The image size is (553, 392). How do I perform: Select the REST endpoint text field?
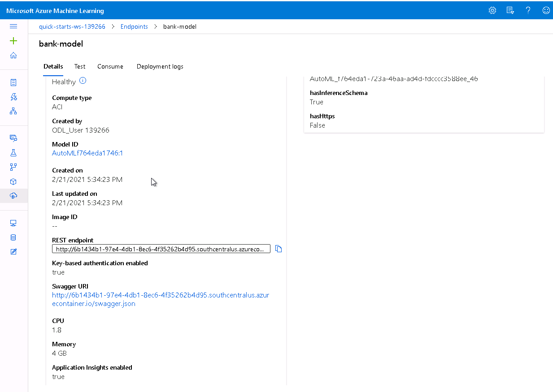(x=161, y=249)
